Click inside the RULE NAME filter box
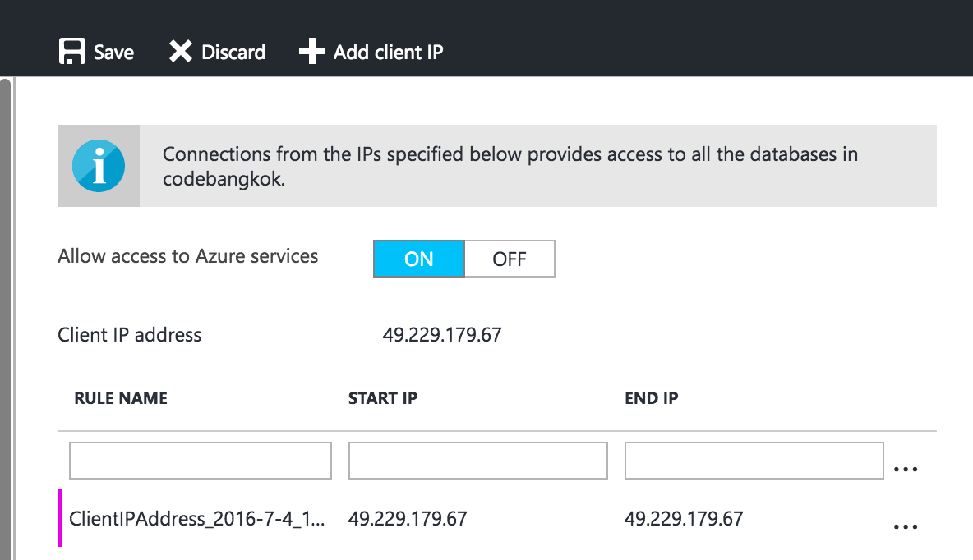 tap(200, 460)
